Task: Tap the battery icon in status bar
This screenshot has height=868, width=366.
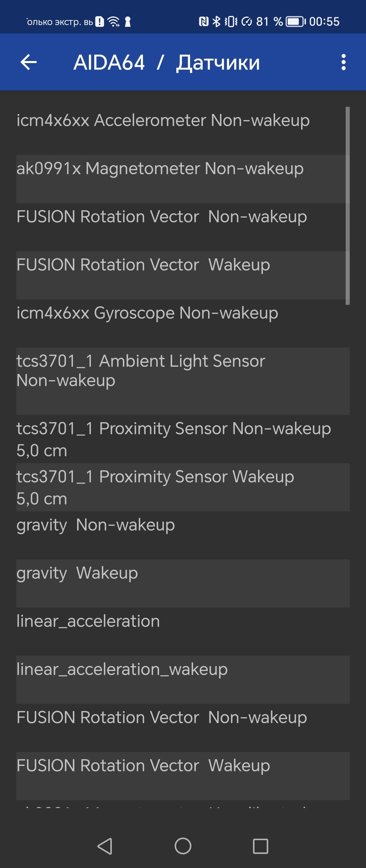Action: pyautogui.click(x=295, y=22)
